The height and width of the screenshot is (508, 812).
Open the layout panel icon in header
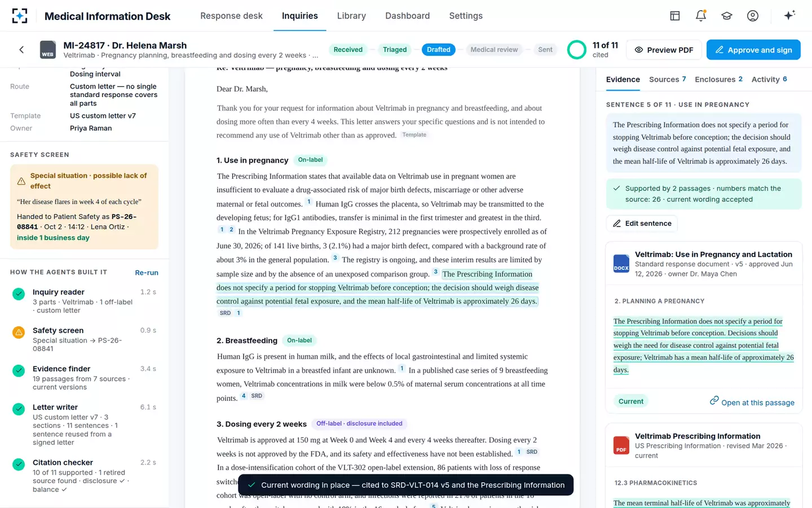674,16
